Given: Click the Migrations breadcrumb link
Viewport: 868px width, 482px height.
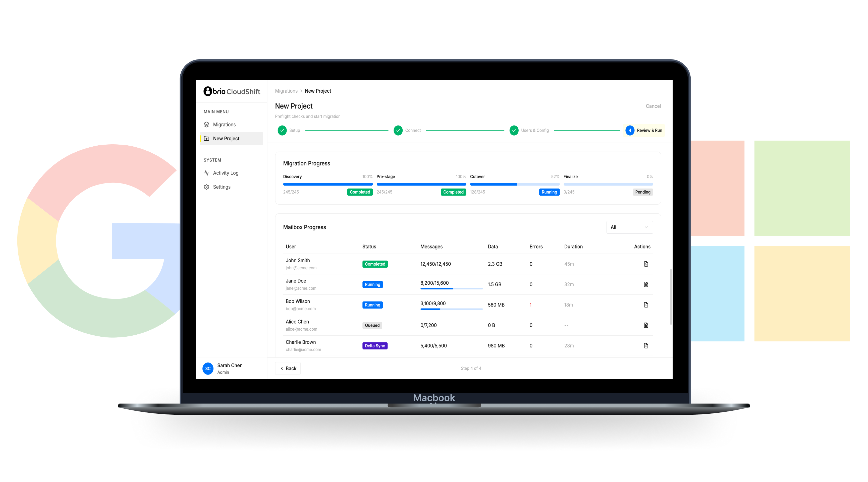Looking at the screenshot, I should (x=286, y=91).
